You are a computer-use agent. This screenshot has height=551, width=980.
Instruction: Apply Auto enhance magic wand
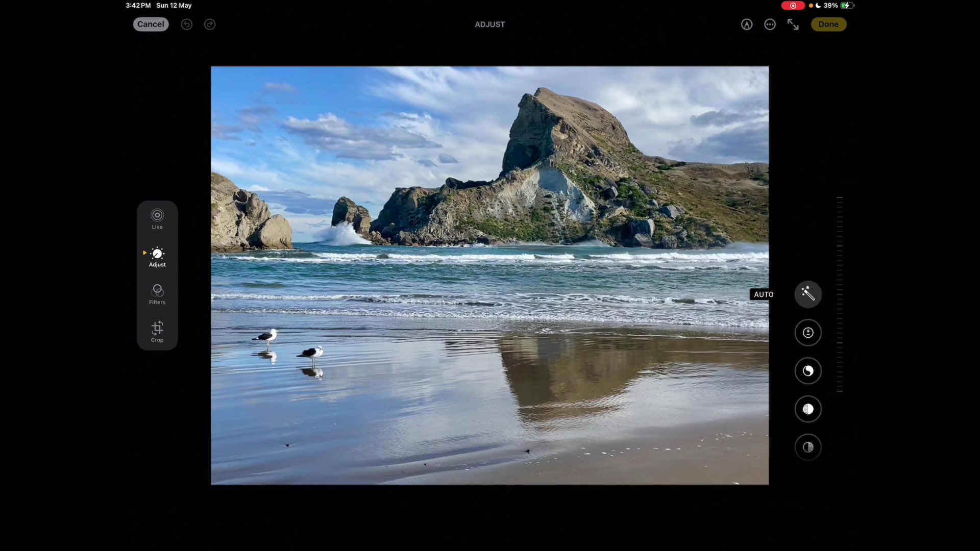tap(808, 294)
